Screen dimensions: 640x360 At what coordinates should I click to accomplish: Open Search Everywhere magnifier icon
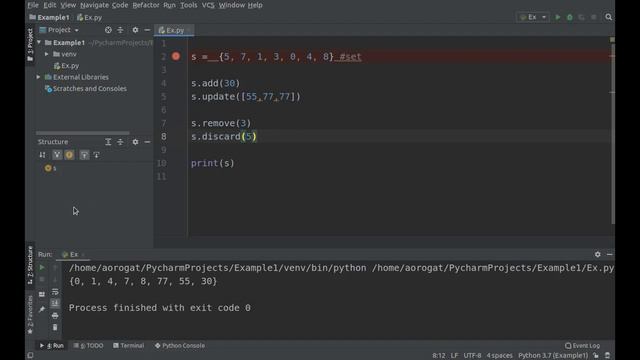click(609, 17)
